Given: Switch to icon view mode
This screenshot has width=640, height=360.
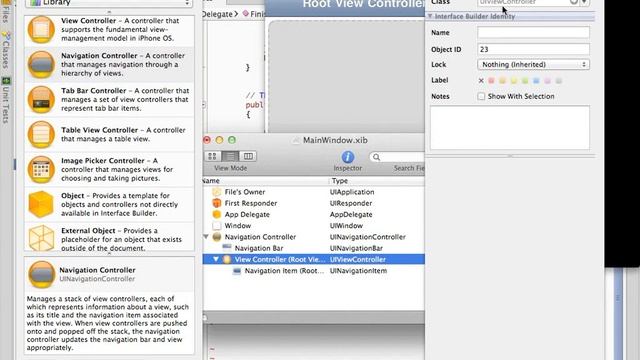Looking at the screenshot, I should click(x=212, y=156).
